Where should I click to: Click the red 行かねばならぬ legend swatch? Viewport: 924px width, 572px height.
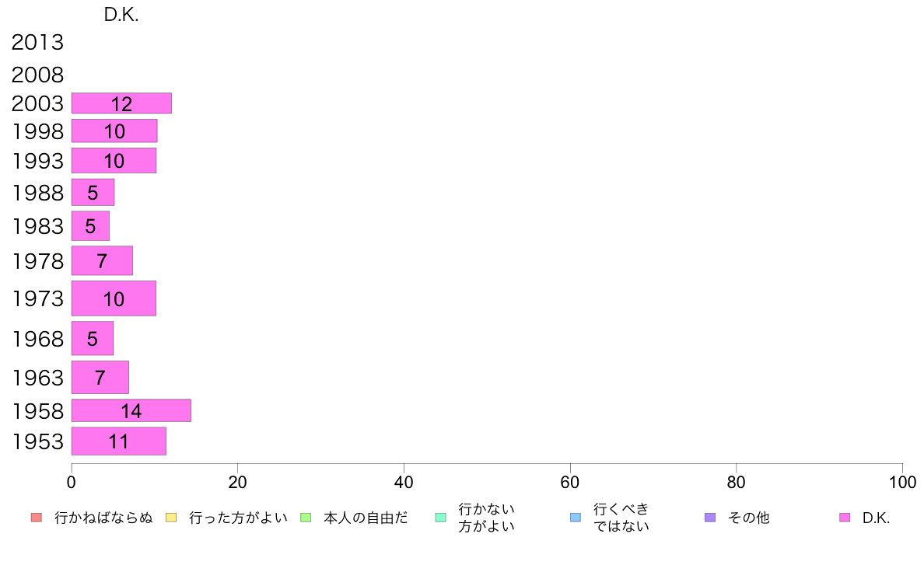(37, 518)
